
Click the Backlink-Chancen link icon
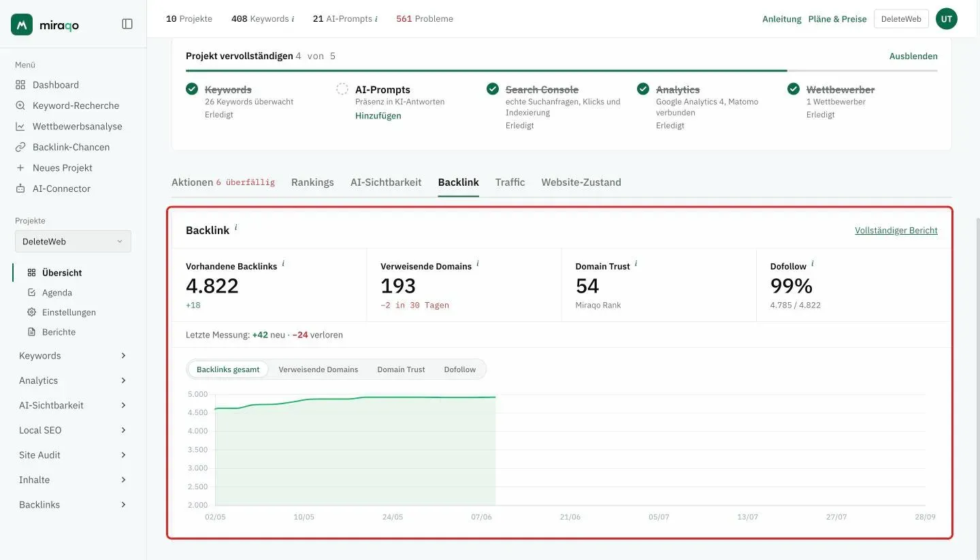pyautogui.click(x=20, y=147)
